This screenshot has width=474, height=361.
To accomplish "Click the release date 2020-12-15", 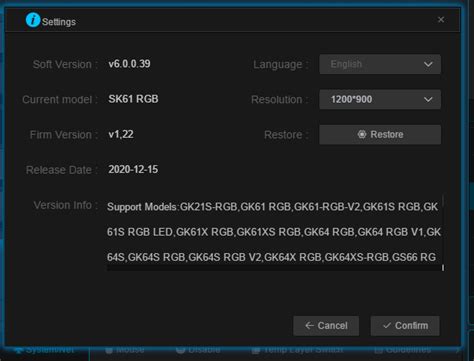I will coord(133,169).
